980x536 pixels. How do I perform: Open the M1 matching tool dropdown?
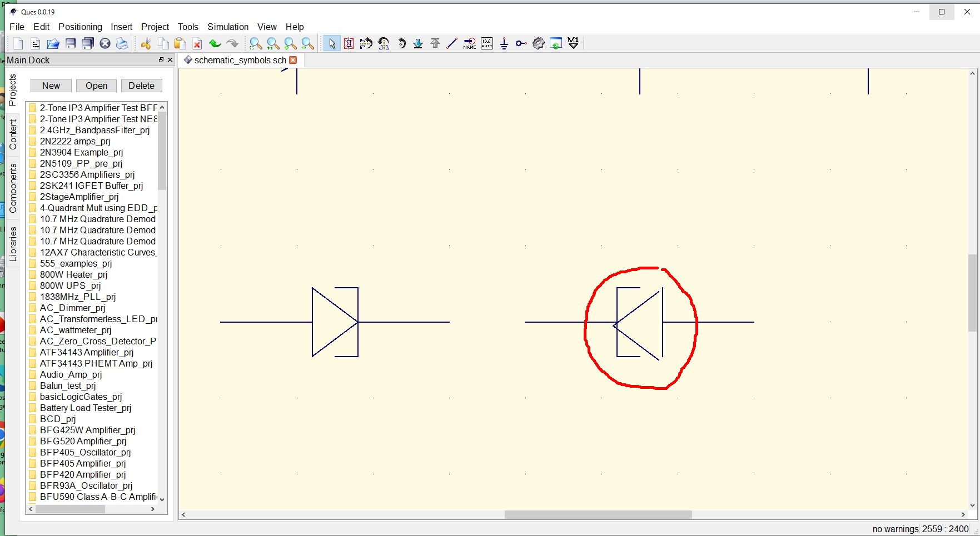[573, 43]
